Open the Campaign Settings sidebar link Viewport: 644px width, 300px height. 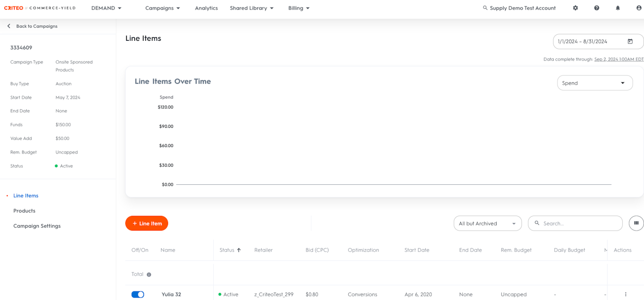[37, 226]
